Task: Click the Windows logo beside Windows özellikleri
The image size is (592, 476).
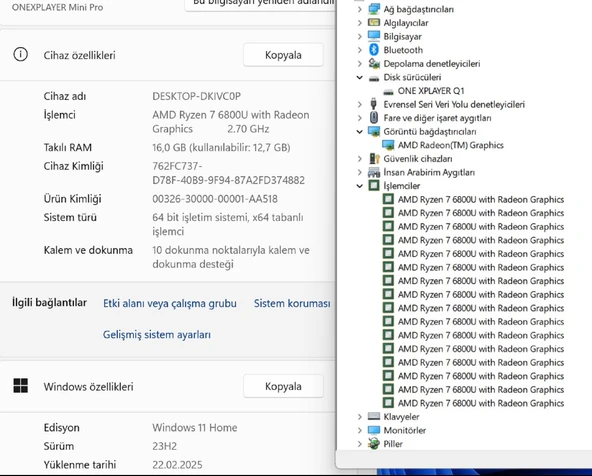Action: (20, 386)
